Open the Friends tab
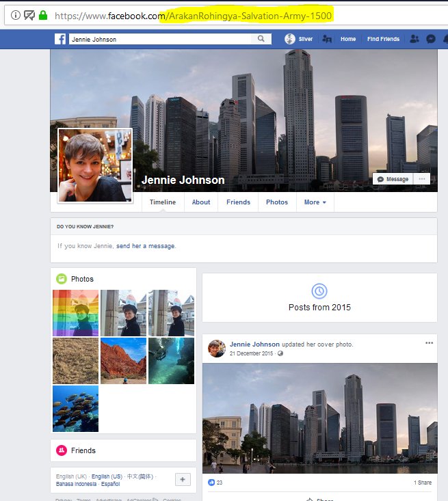 click(x=238, y=202)
